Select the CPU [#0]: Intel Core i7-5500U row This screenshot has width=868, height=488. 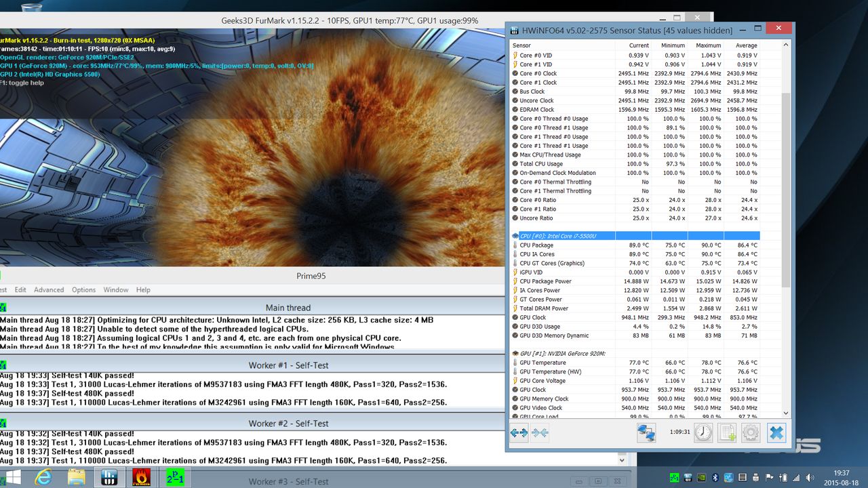click(x=635, y=236)
